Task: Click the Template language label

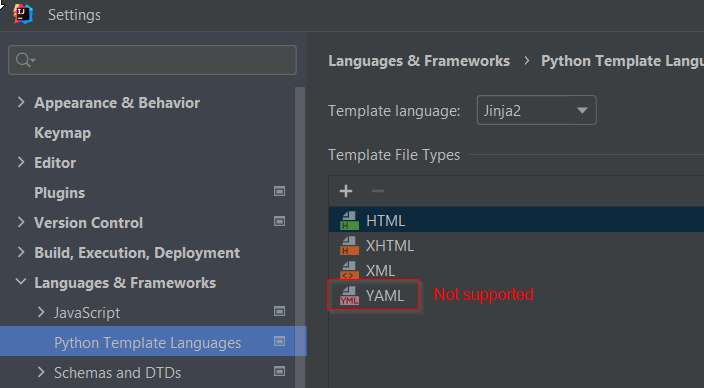Action: (x=394, y=110)
